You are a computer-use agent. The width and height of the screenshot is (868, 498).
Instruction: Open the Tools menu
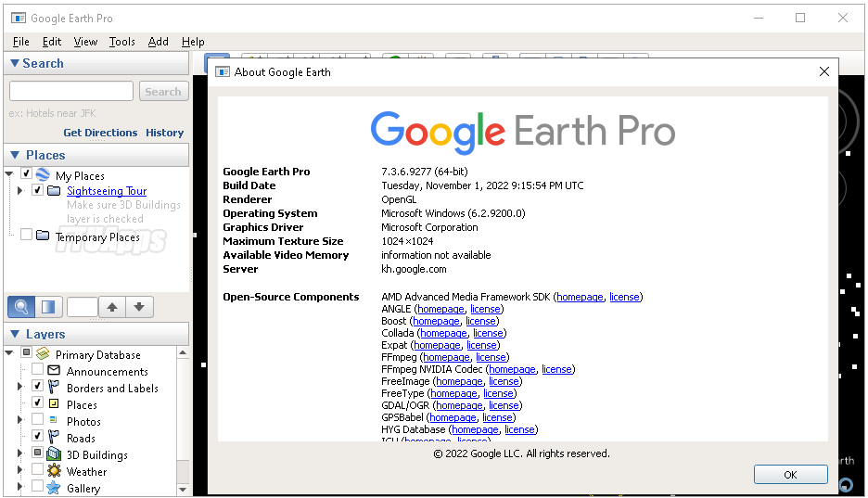click(121, 42)
